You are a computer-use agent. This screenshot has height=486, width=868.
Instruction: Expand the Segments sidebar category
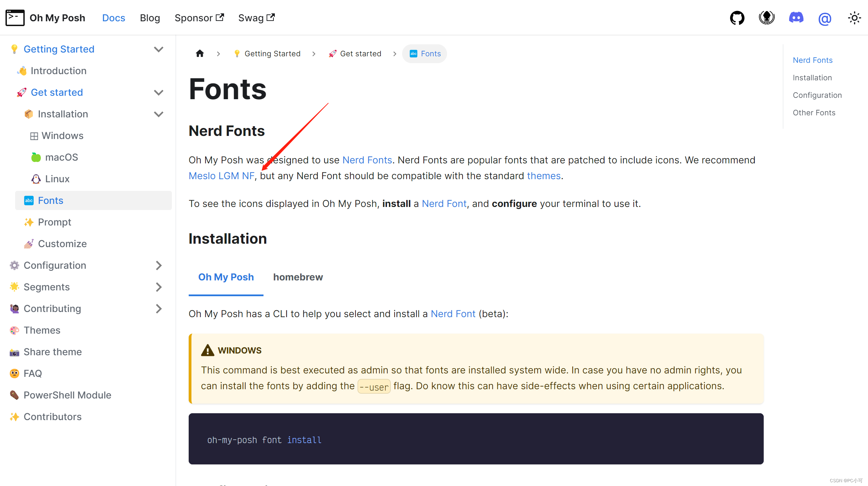(x=159, y=287)
